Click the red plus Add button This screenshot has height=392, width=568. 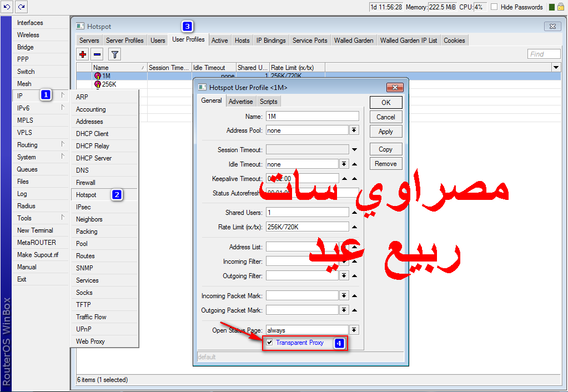click(x=83, y=54)
